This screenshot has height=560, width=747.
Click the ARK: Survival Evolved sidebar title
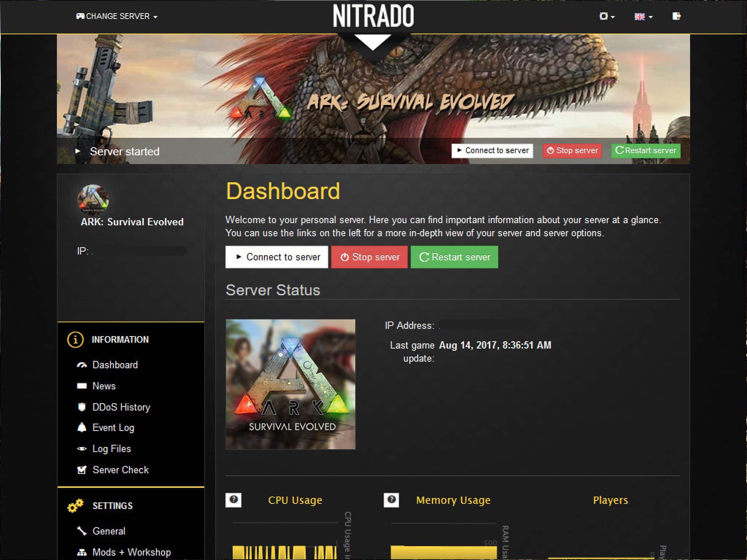click(x=132, y=222)
